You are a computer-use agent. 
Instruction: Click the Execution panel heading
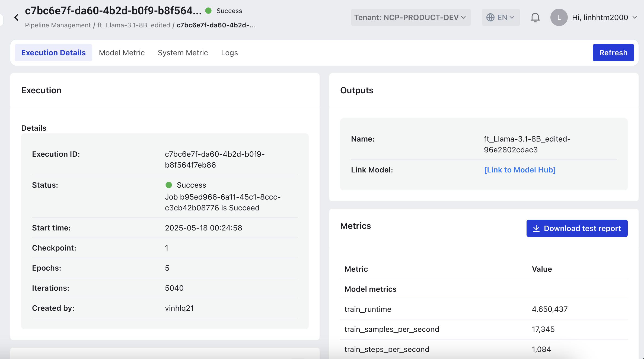click(41, 90)
